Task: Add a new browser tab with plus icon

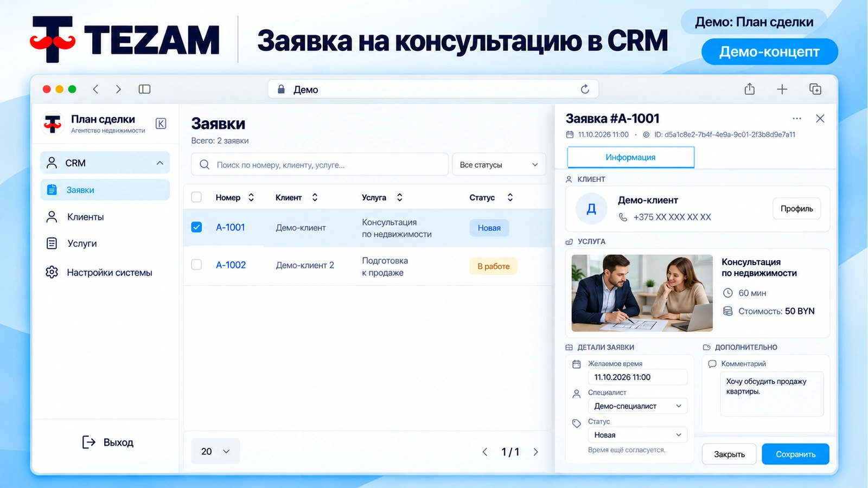Action: (782, 89)
